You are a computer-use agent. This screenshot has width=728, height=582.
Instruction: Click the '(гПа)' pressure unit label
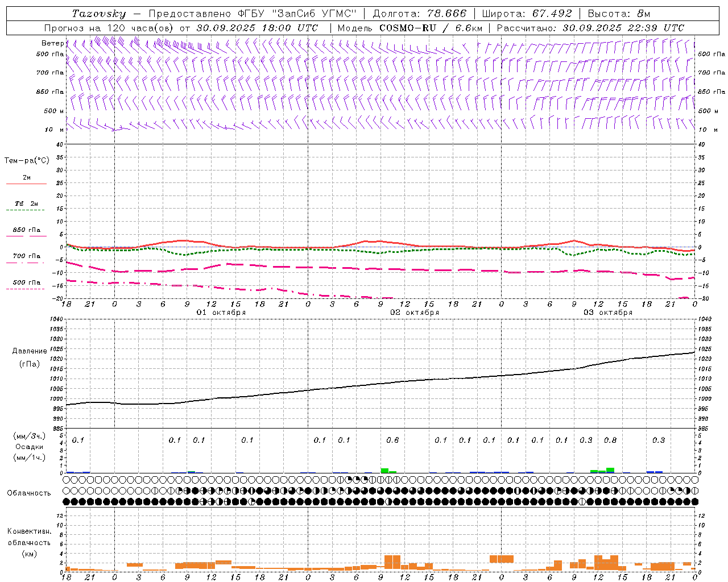click(29, 364)
